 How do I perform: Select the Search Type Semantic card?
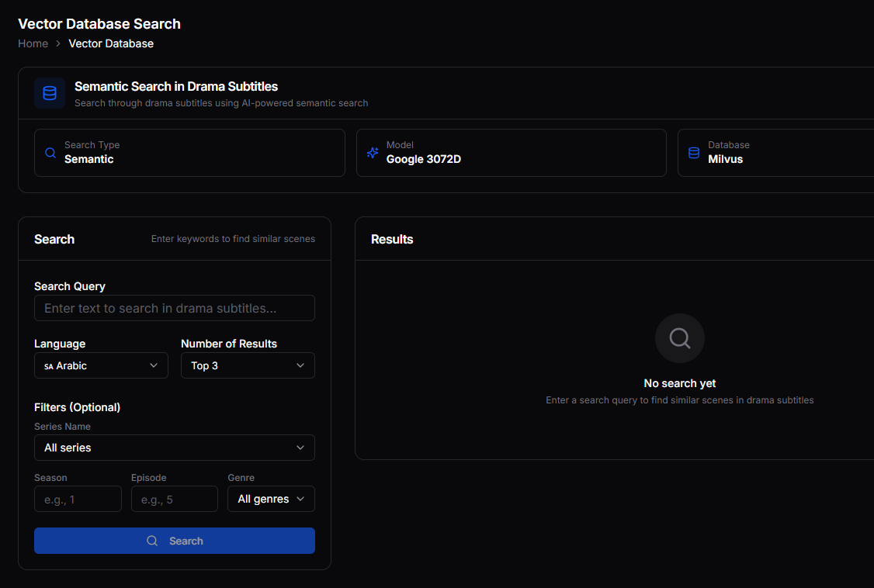point(189,153)
